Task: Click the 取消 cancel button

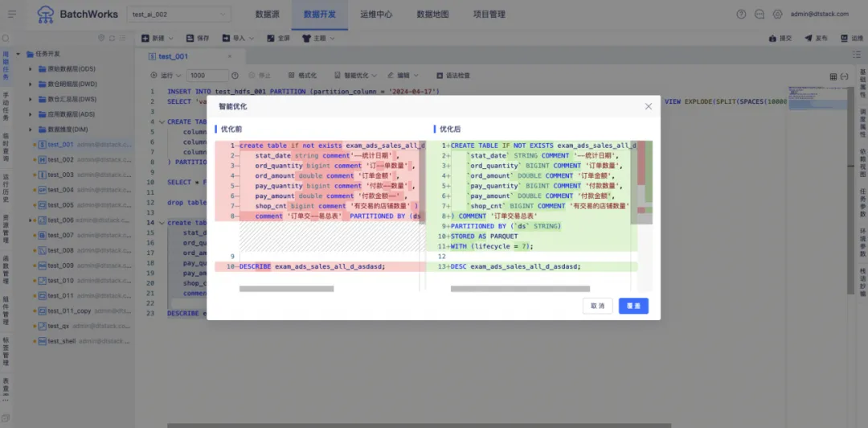Action: pos(597,306)
